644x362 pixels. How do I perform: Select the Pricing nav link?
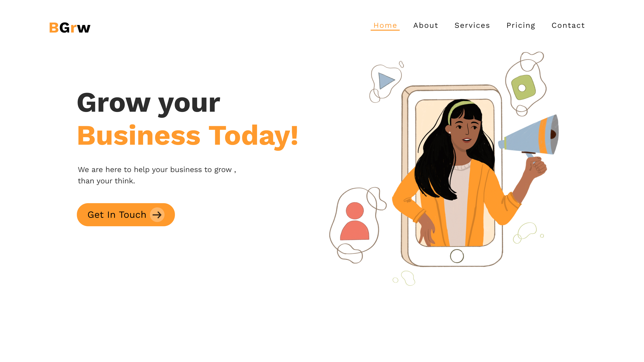521,25
